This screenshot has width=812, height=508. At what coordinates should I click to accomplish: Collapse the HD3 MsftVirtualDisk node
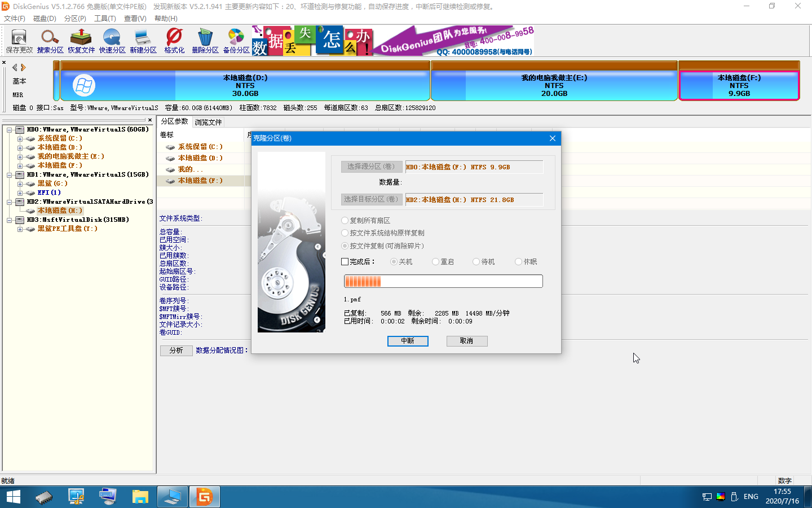click(x=10, y=220)
